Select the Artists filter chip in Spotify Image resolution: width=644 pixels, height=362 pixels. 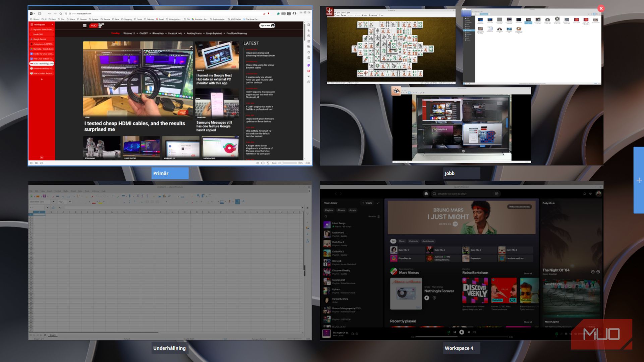click(352, 210)
